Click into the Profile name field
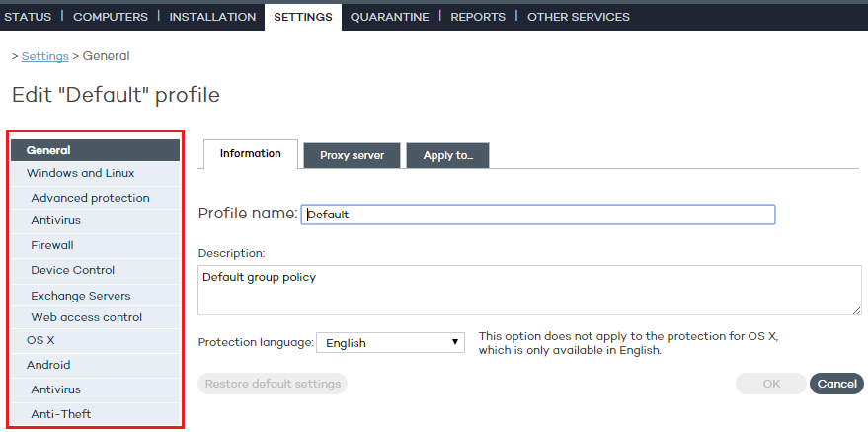The image size is (868, 432). (x=538, y=215)
